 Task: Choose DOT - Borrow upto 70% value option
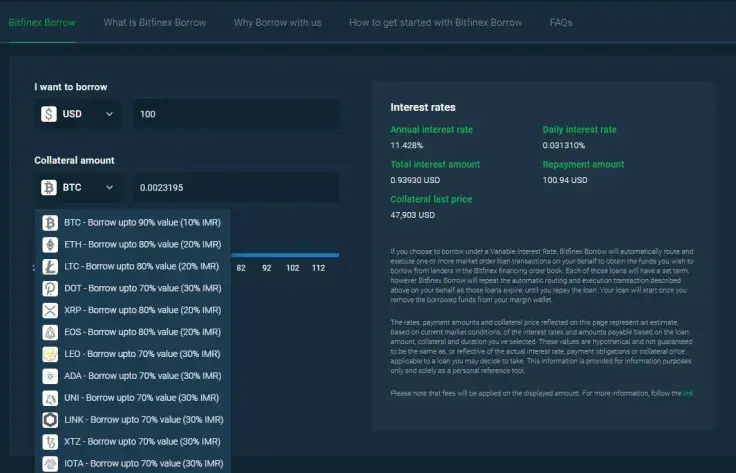click(133, 288)
